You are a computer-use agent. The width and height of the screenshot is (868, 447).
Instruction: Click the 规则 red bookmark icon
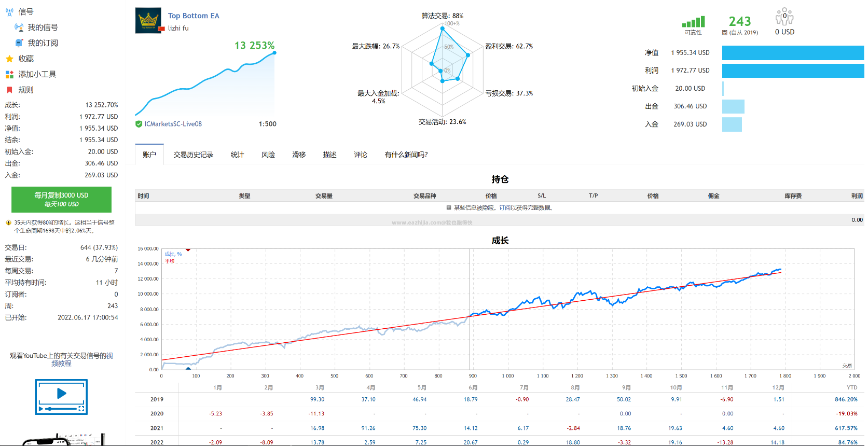(9, 90)
